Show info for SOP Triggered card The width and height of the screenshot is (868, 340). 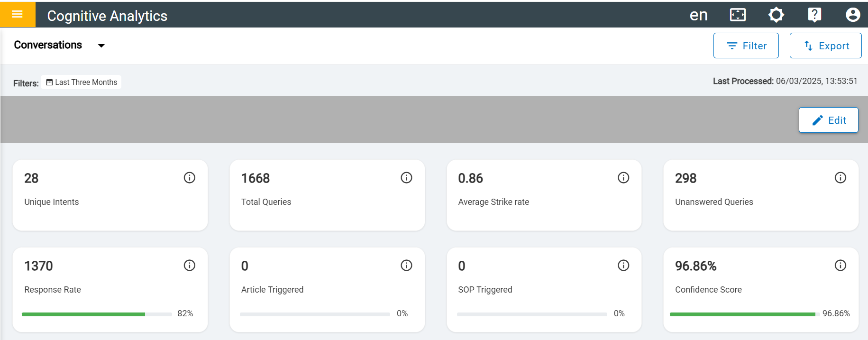pos(623,266)
